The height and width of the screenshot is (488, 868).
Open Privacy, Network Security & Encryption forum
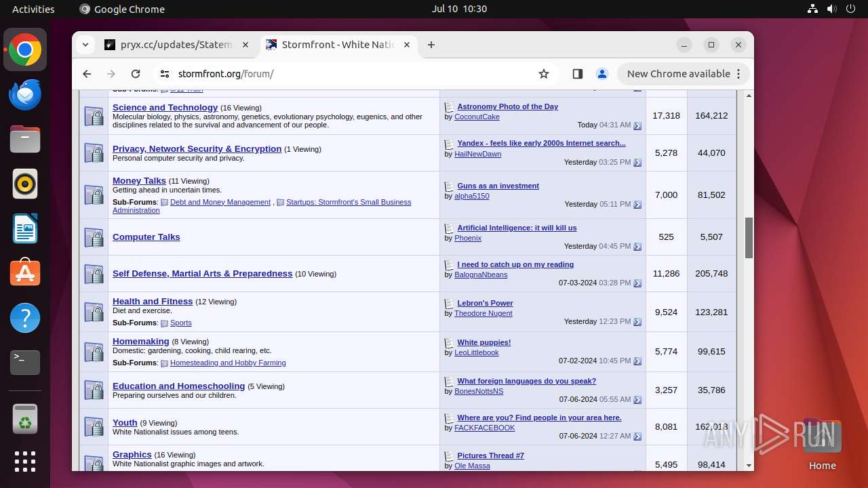coord(197,148)
